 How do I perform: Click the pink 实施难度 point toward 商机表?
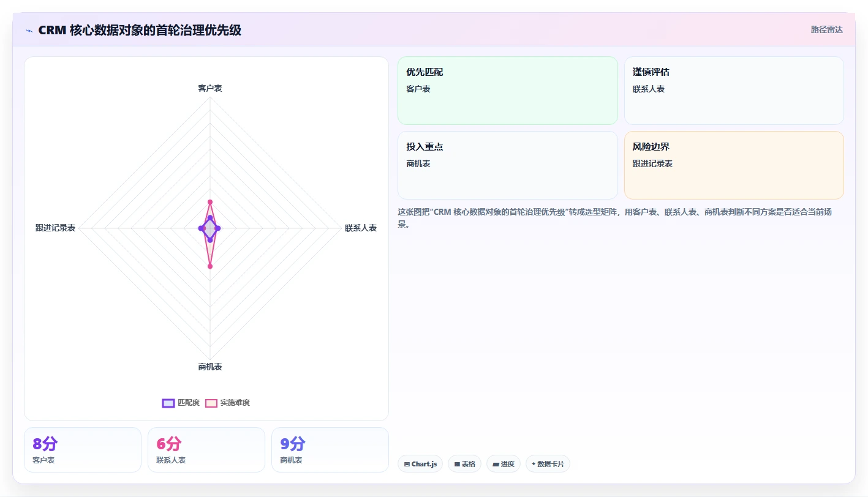[210, 266]
